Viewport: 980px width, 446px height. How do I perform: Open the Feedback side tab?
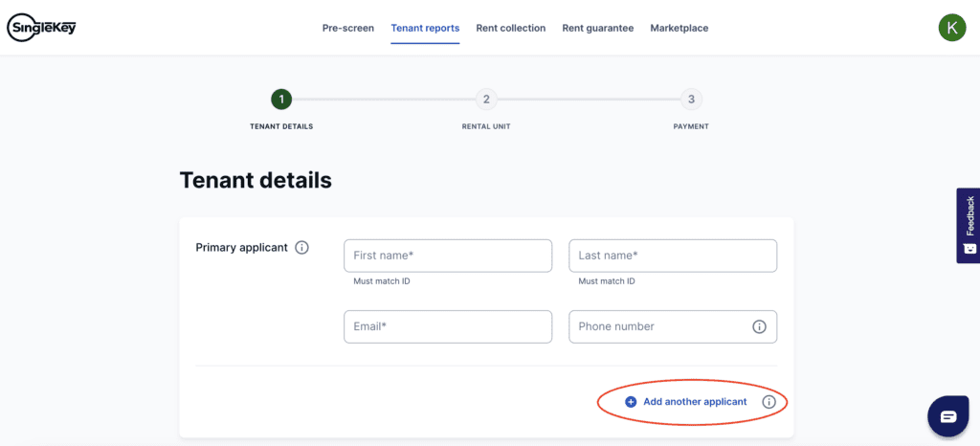tap(969, 225)
